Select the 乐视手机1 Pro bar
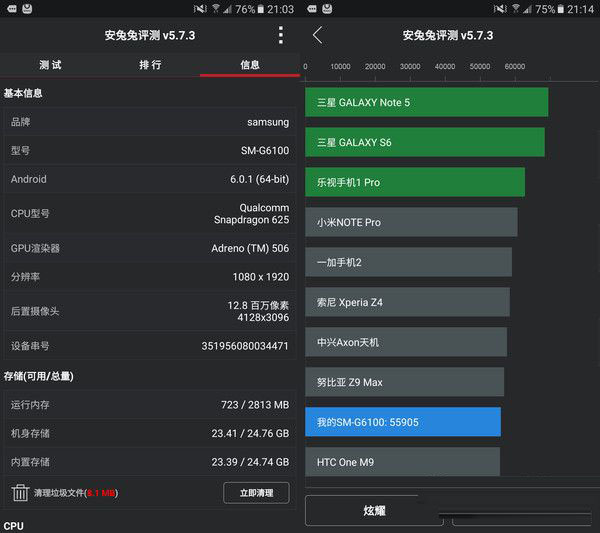 click(415, 182)
